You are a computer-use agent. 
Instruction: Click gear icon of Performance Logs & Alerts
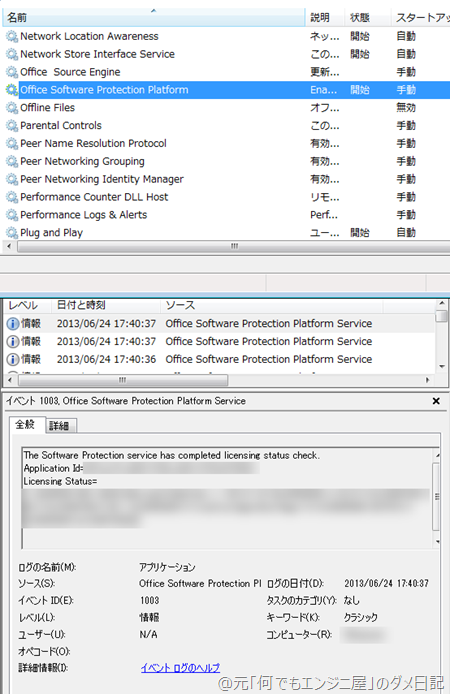12,215
